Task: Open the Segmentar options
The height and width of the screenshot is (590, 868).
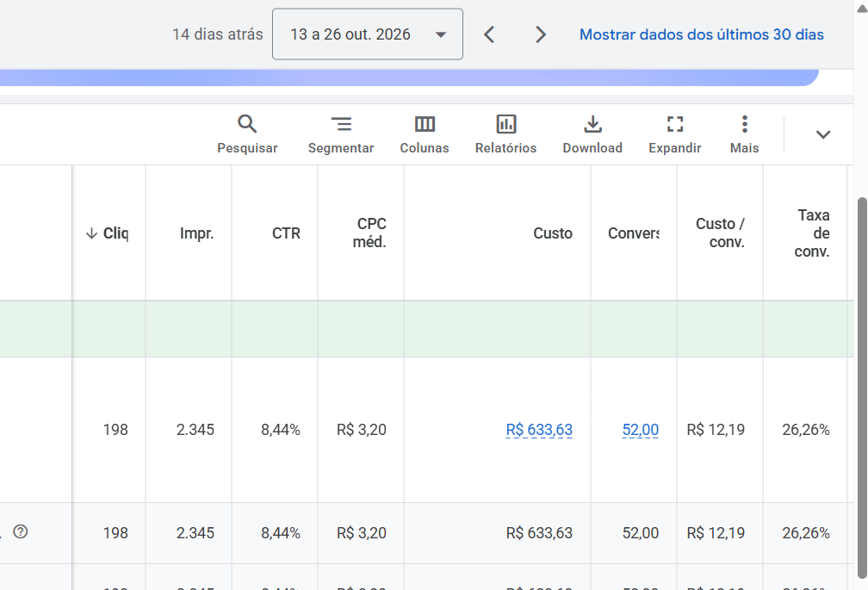Action: [x=341, y=134]
